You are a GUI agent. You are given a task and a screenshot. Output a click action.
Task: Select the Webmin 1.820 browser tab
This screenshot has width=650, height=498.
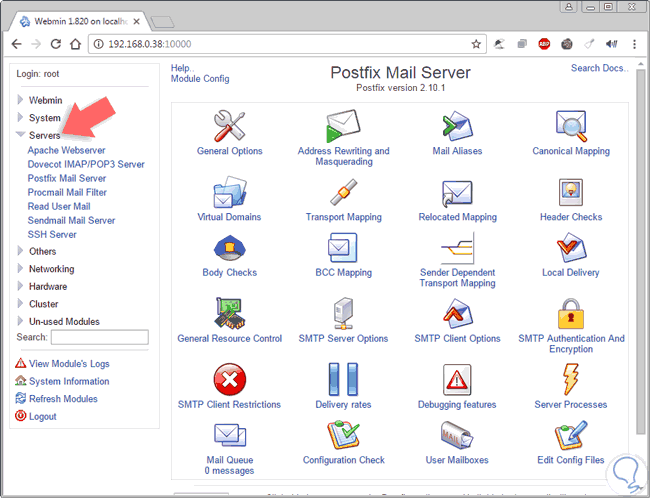click(x=80, y=21)
